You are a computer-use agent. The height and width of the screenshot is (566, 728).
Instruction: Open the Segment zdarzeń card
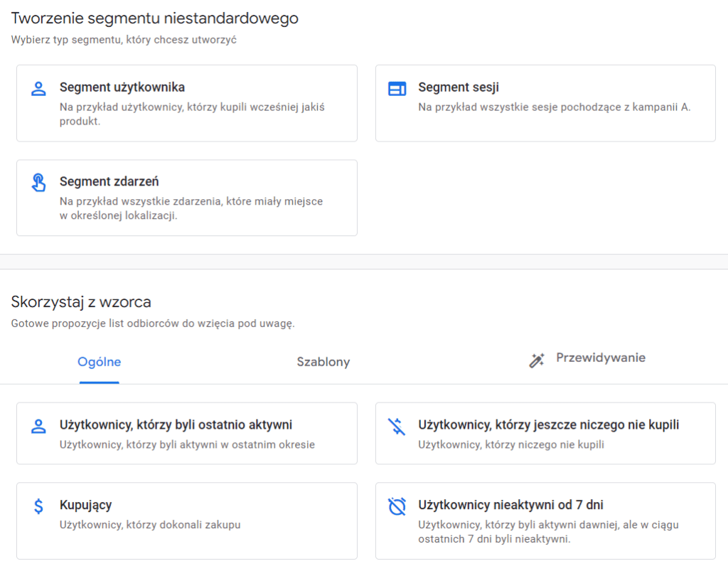pyautogui.click(x=187, y=198)
